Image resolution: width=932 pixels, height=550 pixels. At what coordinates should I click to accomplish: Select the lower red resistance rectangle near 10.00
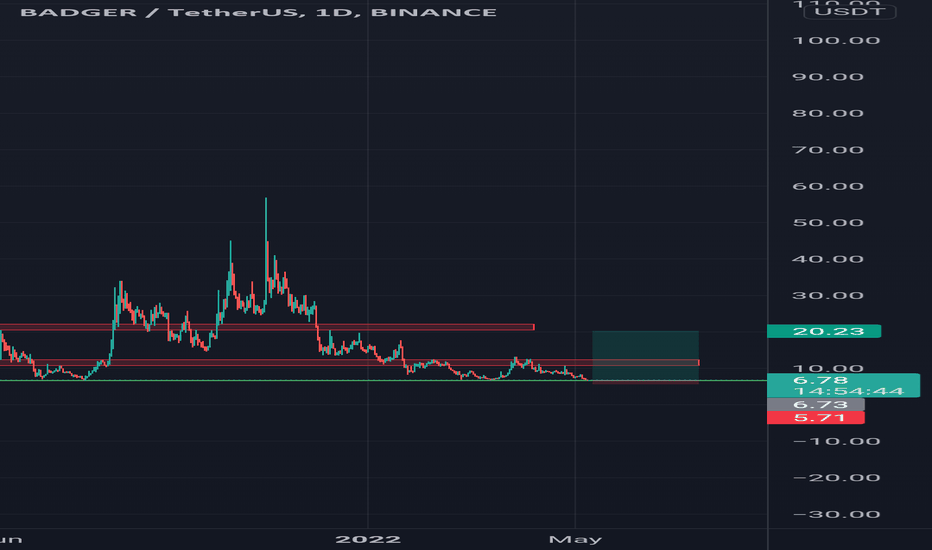click(x=350, y=363)
